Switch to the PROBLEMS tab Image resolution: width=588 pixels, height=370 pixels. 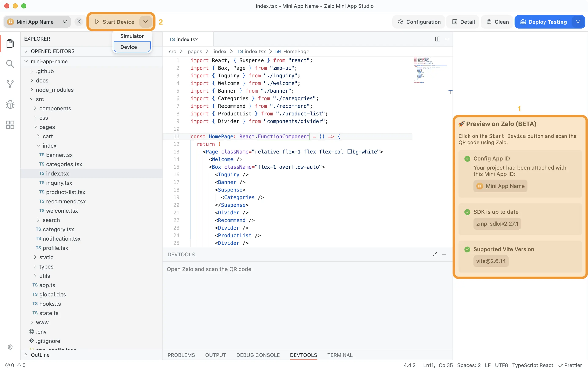click(x=181, y=355)
